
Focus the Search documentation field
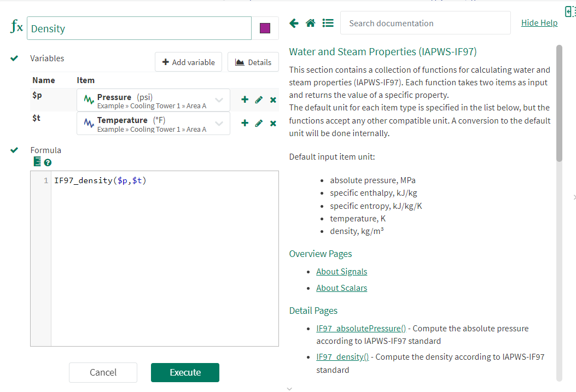425,23
